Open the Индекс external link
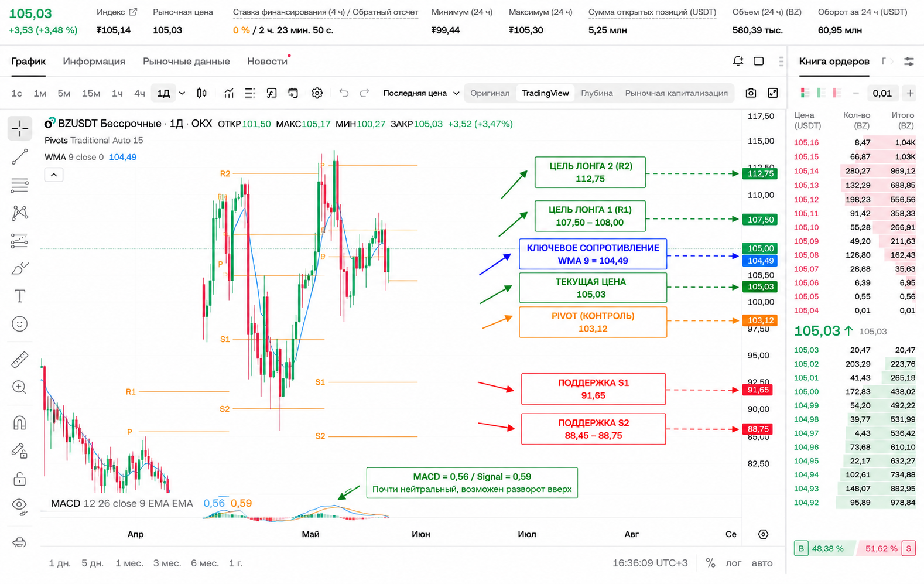Viewport: 924px width, 584px height. pos(133,12)
